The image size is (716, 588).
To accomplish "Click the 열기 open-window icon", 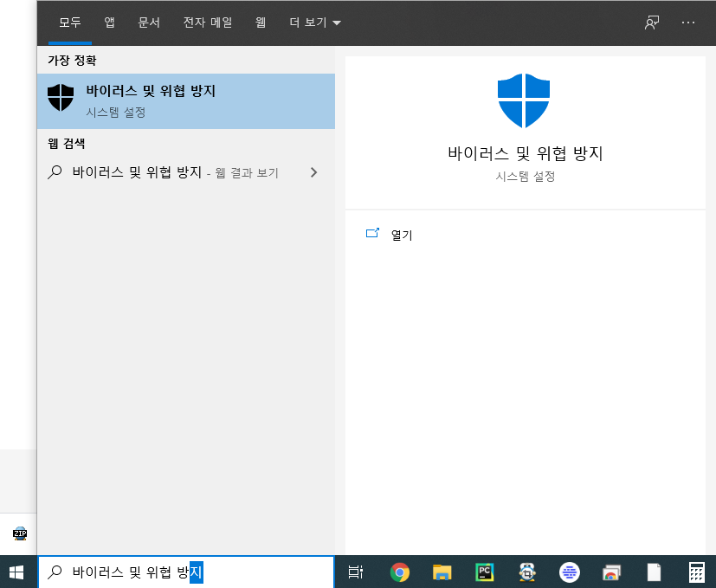I will 372,233.
